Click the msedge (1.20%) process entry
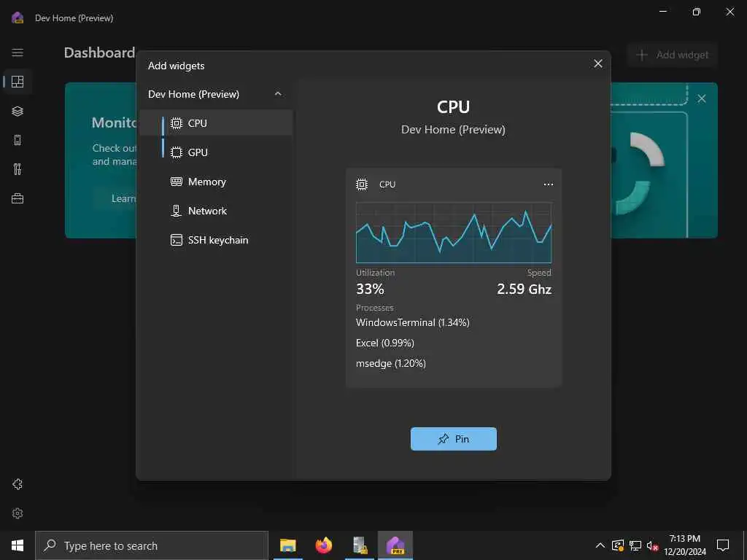The image size is (747, 560). click(x=391, y=363)
